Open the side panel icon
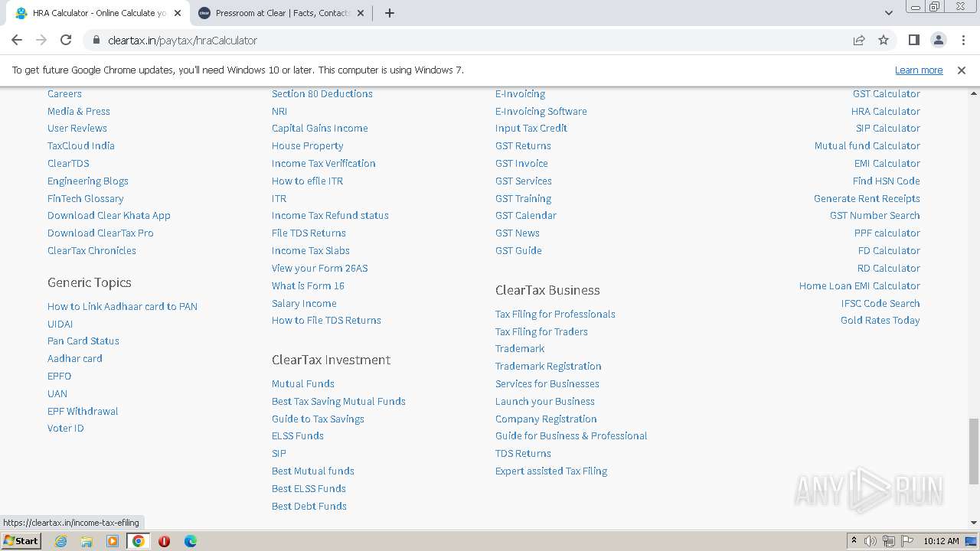 pyautogui.click(x=913, y=40)
